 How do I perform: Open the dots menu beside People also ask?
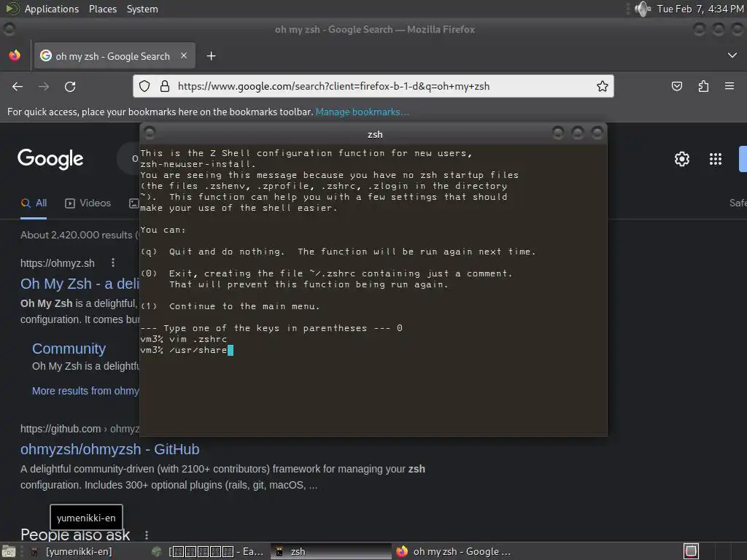[x=147, y=535]
